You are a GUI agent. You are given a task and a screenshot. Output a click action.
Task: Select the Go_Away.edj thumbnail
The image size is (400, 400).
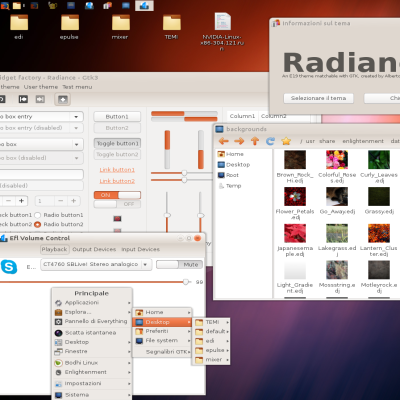337,196
